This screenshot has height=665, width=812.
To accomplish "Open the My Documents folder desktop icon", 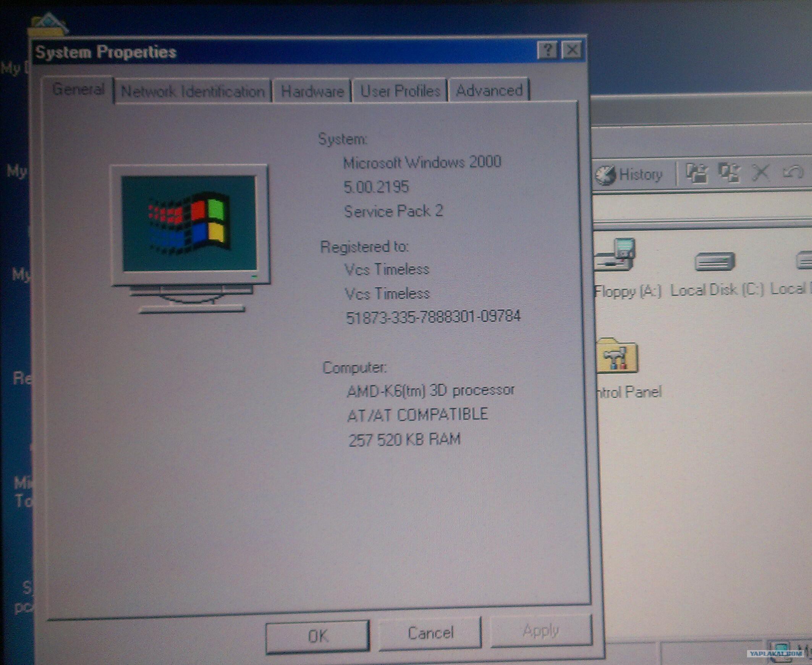I will (x=48, y=25).
